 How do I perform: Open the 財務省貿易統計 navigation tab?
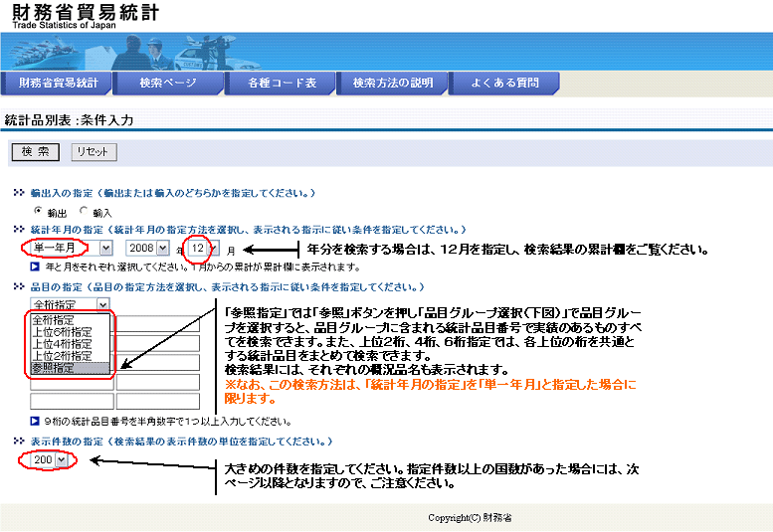[58, 83]
